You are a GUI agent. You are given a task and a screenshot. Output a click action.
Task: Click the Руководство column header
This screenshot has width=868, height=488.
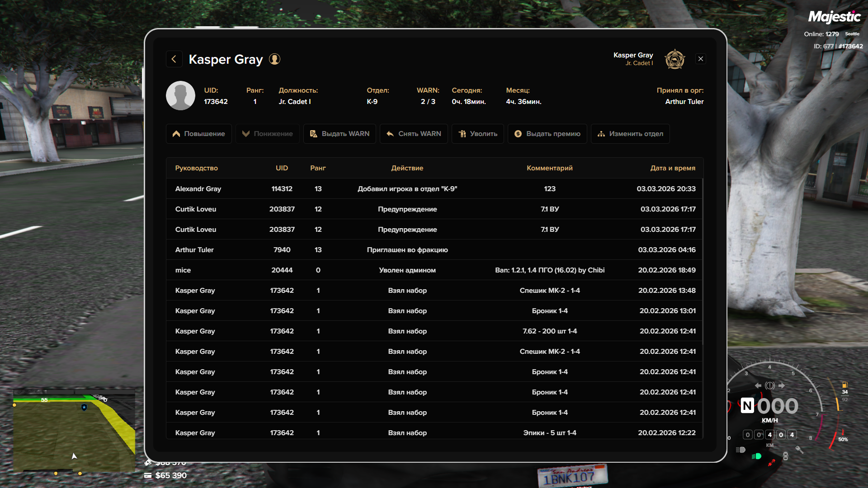(196, 168)
